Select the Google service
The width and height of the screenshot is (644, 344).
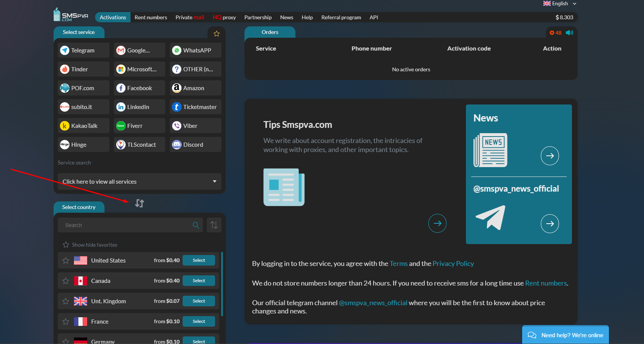click(x=140, y=50)
